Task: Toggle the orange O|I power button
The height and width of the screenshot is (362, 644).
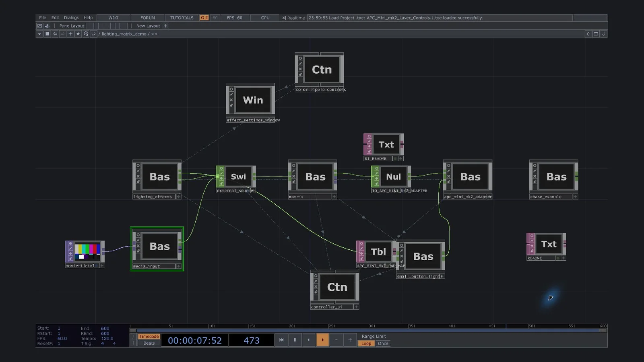Action: (204, 18)
